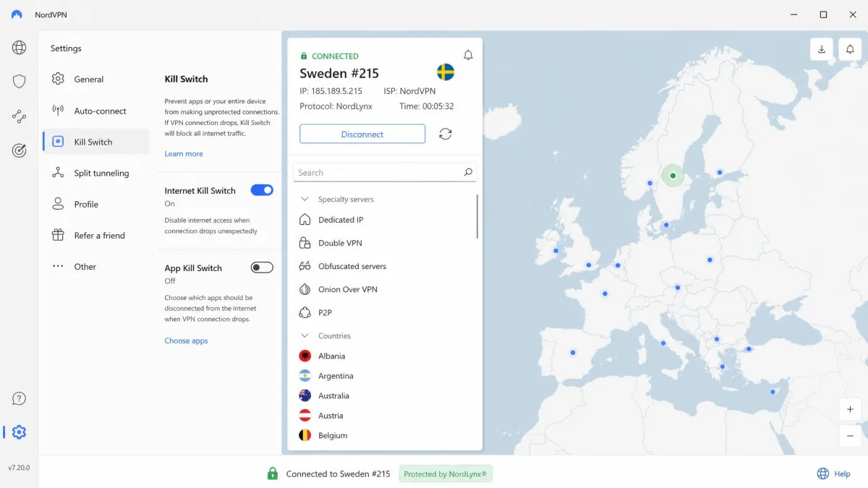Image resolution: width=868 pixels, height=488 pixels.
Task: Select Obfuscated servers label
Action: tap(352, 266)
